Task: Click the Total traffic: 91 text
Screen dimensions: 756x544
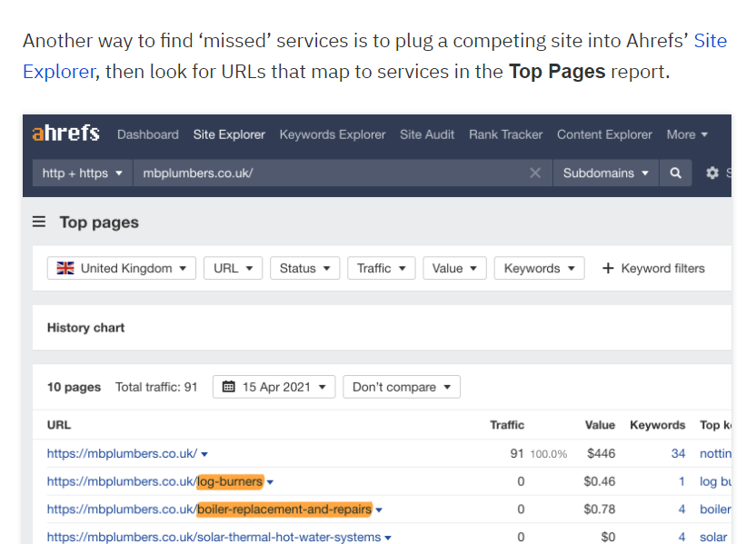Action: tap(156, 387)
